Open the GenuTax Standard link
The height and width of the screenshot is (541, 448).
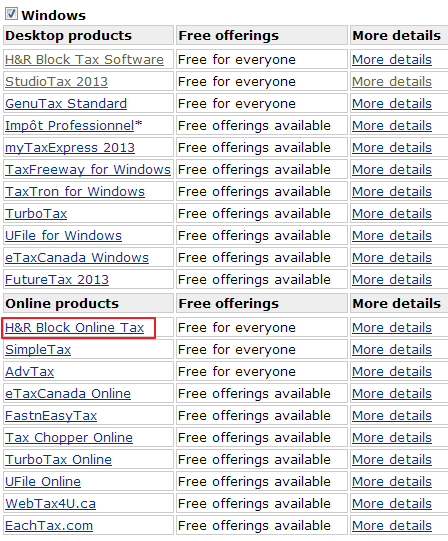[x=66, y=104]
